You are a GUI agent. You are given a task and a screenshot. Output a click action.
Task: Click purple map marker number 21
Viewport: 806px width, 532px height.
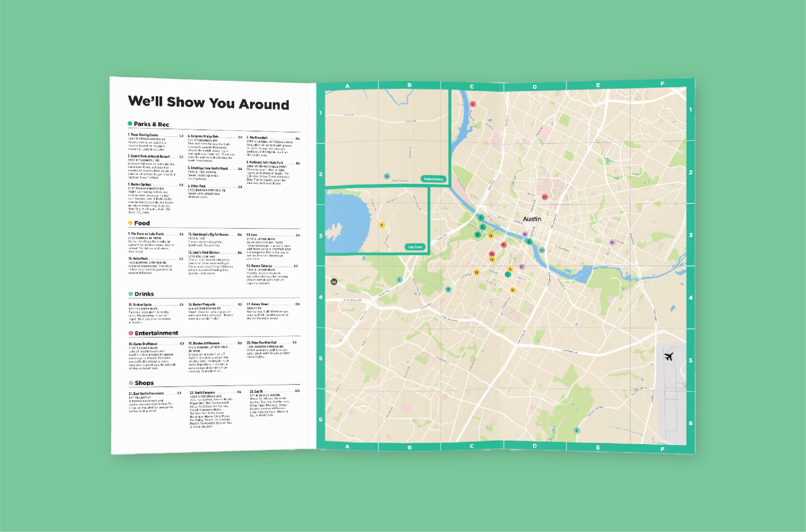click(612, 242)
